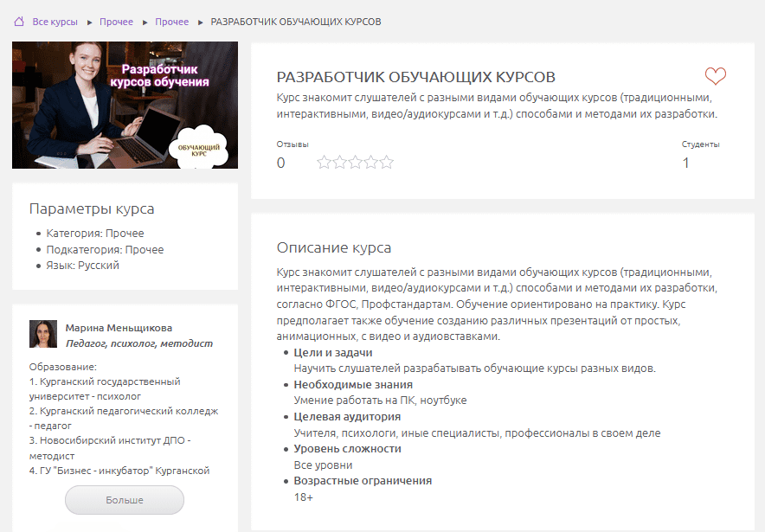Click the student count '1'
This screenshot has height=532, width=765.
[x=685, y=163]
